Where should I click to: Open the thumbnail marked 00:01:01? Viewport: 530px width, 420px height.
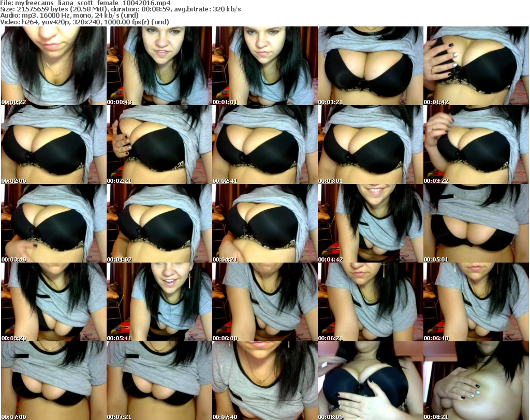pos(265,66)
